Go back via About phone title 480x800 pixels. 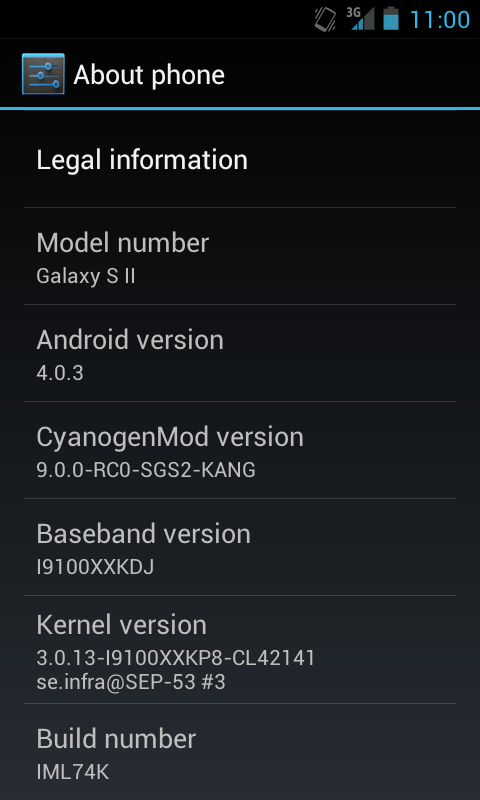[149, 75]
